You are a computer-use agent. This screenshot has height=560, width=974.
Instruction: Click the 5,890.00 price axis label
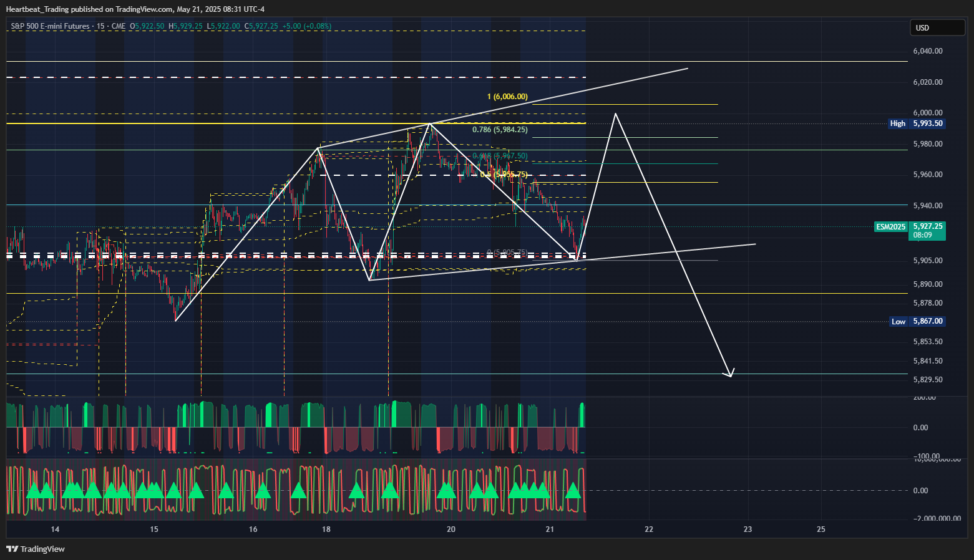(x=927, y=284)
